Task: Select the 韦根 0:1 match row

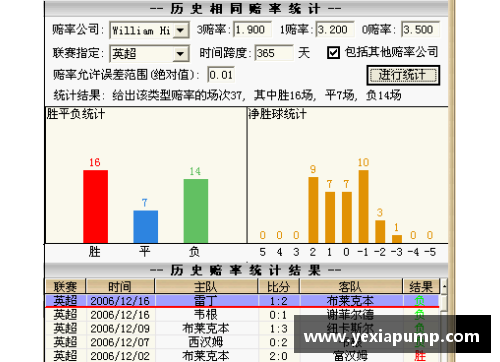Action: click(x=242, y=315)
